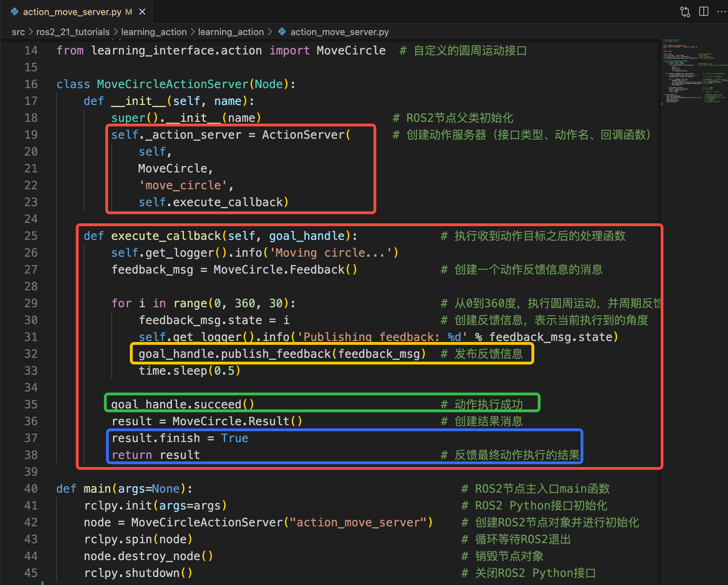Click line number 25 in the gutter
728x585 pixels.
point(31,236)
